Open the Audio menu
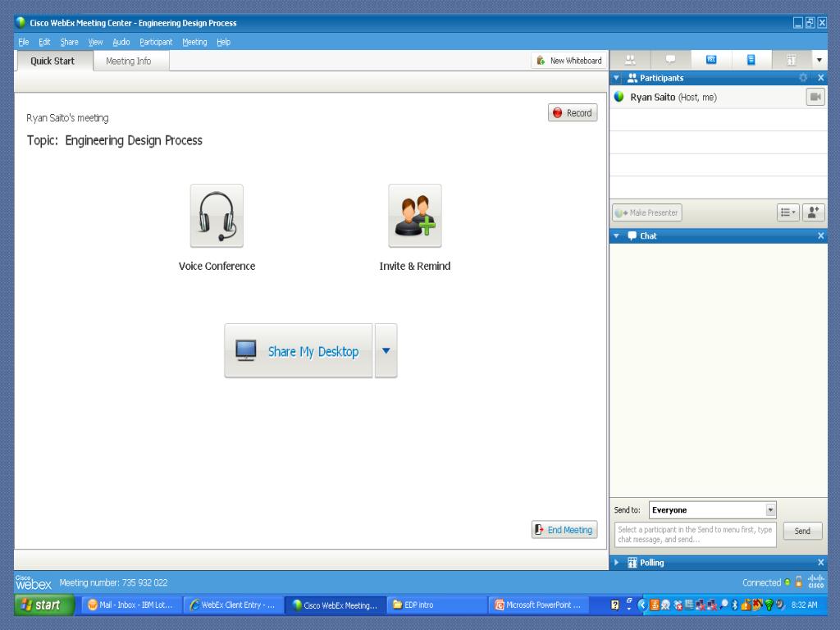Viewport: 840px width, 630px height. [121, 42]
